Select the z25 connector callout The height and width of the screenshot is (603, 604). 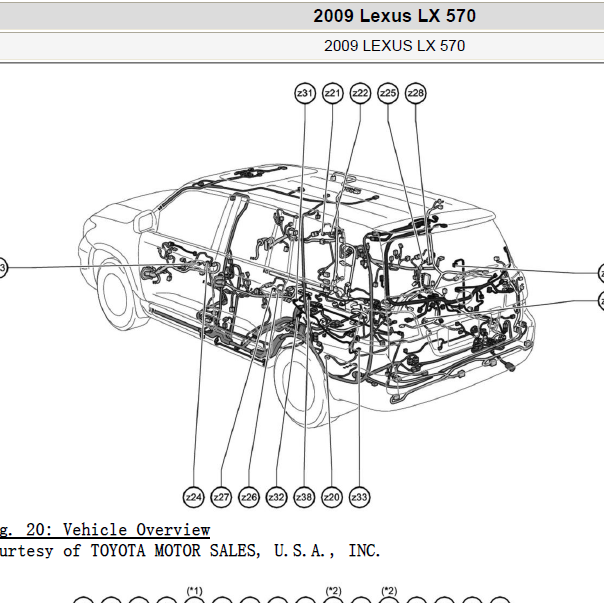point(388,93)
